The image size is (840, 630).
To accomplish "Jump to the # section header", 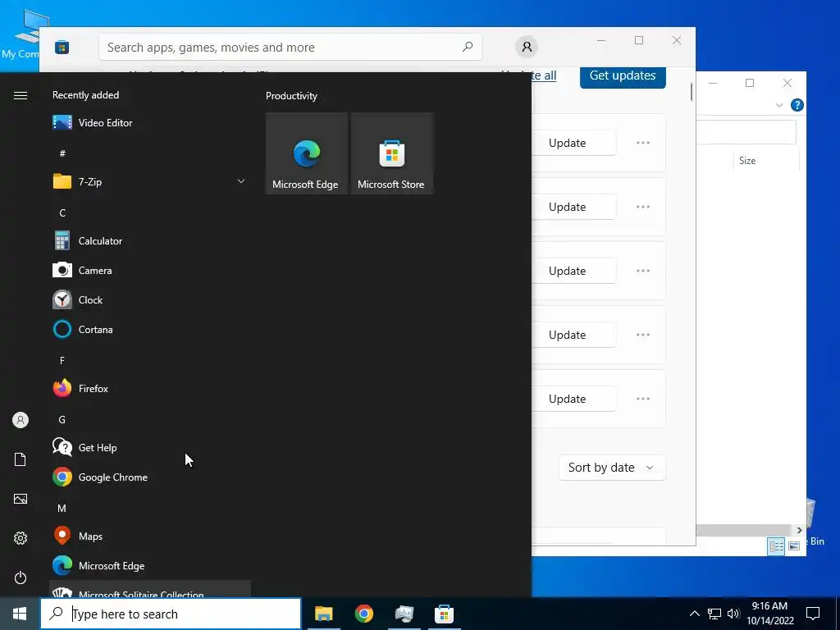I will point(62,153).
